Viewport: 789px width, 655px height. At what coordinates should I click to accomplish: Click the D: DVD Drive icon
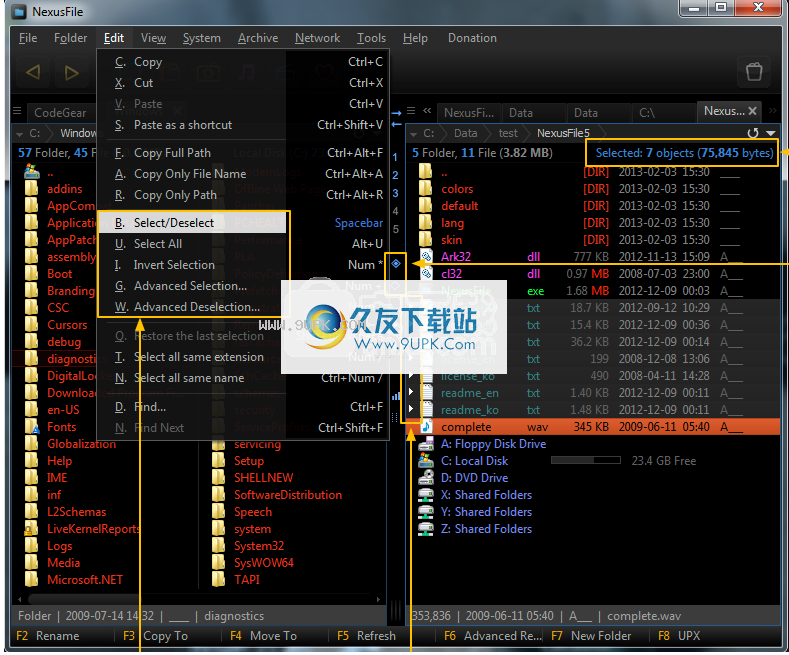[x=426, y=478]
